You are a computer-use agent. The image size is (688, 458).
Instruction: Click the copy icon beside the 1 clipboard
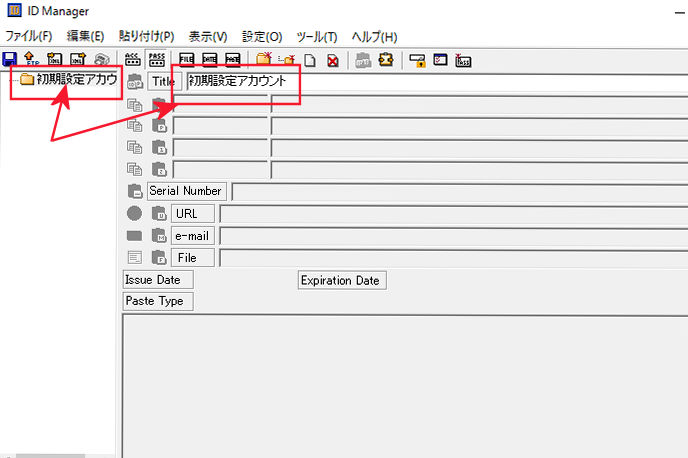click(x=134, y=147)
